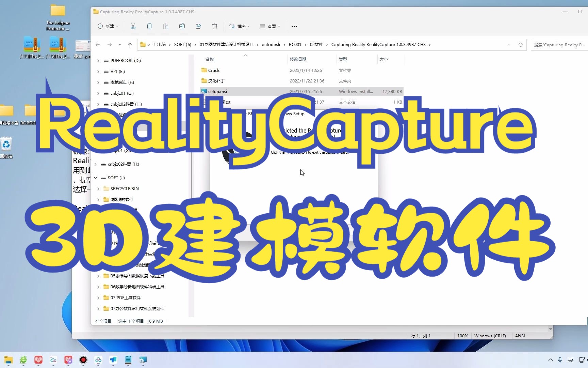The height and width of the screenshot is (368, 588).
Task: Open File Explorer from the taskbar
Action: [x=9, y=360]
